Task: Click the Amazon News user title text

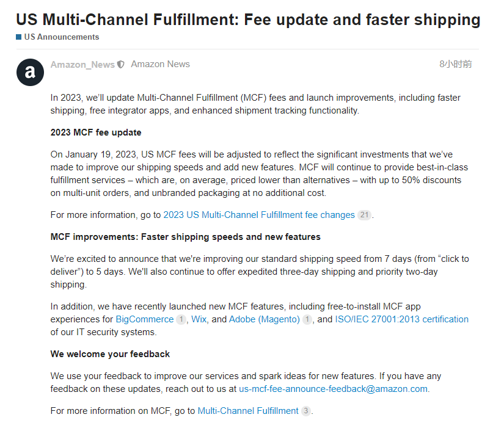Action: coord(160,64)
